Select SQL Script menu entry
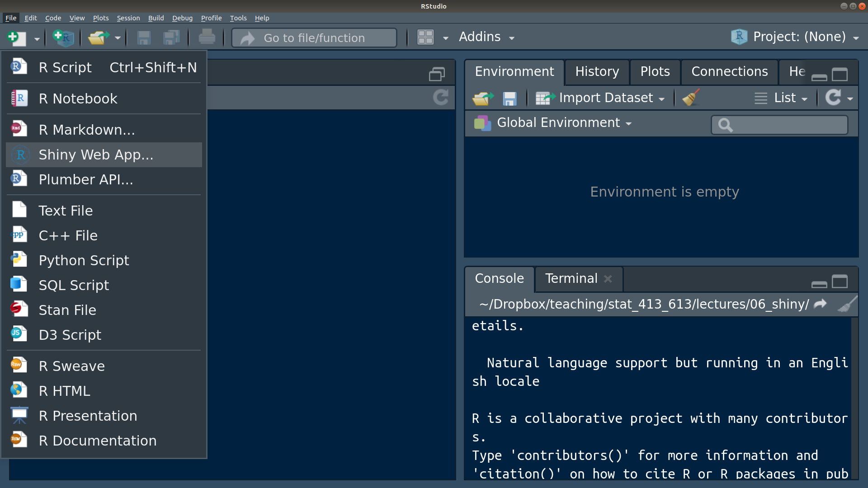This screenshot has width=868, height=488. tap(104, 285)
